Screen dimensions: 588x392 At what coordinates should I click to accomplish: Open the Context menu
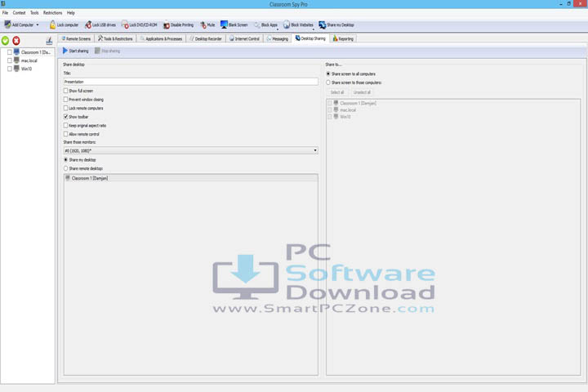19,13
